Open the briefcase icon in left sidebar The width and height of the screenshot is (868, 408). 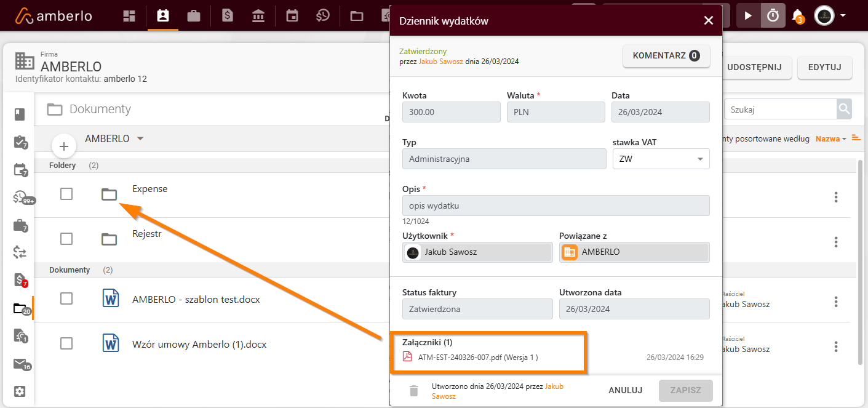click(x=20, y=225)
